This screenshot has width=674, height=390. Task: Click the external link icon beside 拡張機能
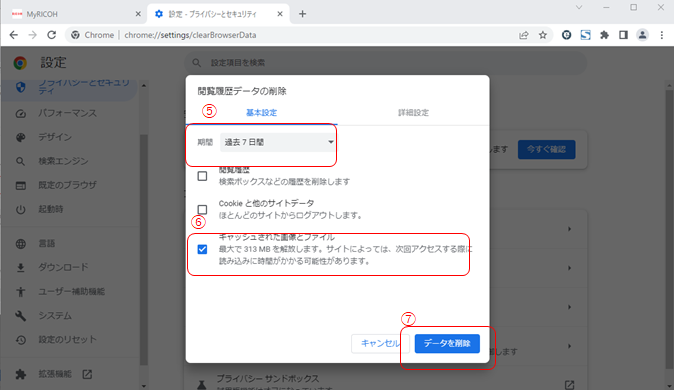coord(87,374)
